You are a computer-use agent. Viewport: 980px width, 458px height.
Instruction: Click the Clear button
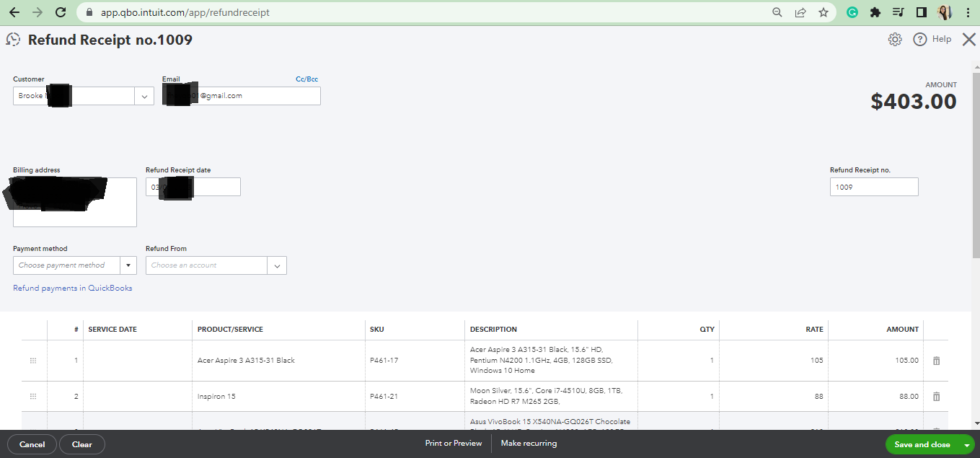click(82, 444)
